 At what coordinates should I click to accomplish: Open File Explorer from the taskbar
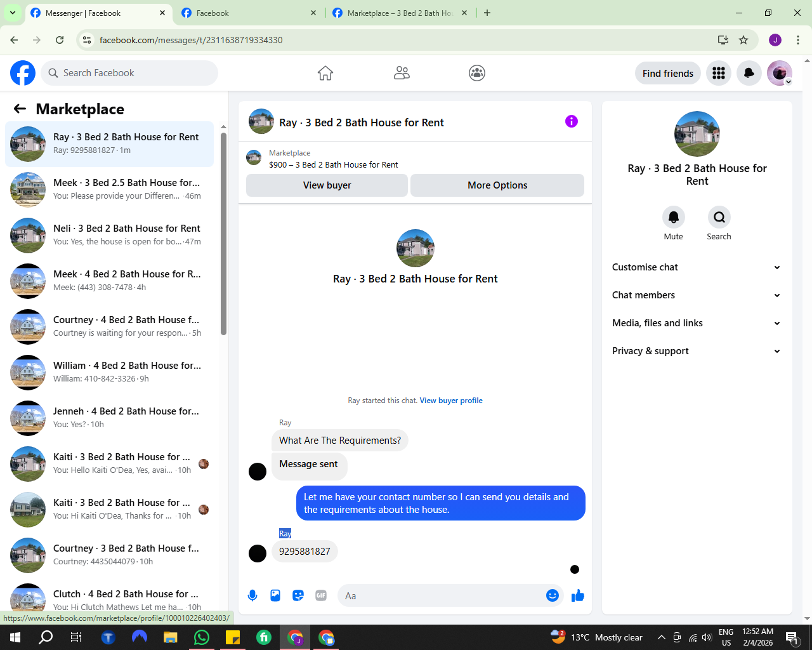[171, 637]
